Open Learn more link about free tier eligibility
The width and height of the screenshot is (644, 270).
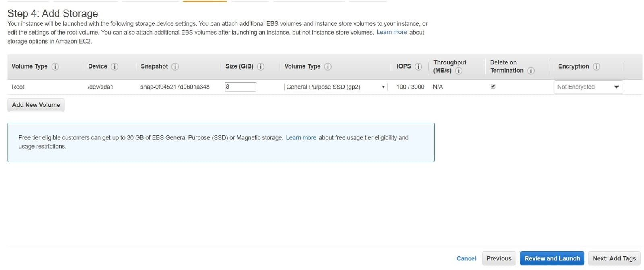(301, 137)
